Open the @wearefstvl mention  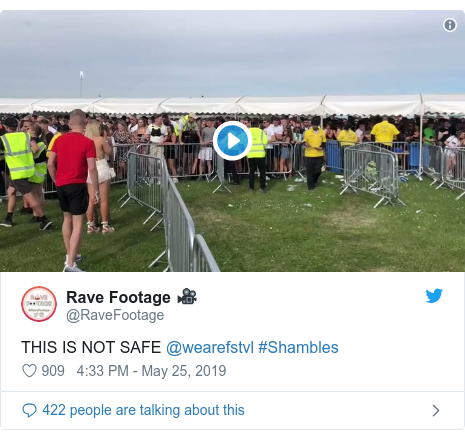[210, 347]
